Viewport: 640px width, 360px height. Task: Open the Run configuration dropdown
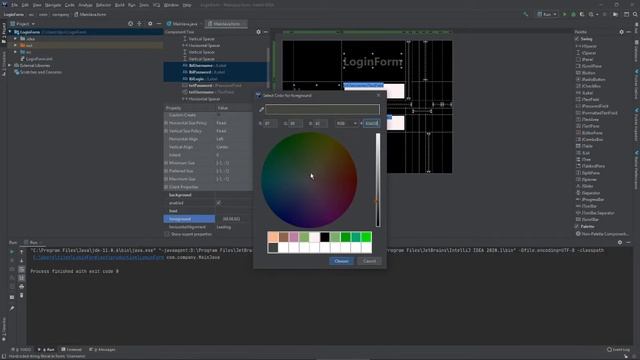pyautogui.click(x=547, y=14)
